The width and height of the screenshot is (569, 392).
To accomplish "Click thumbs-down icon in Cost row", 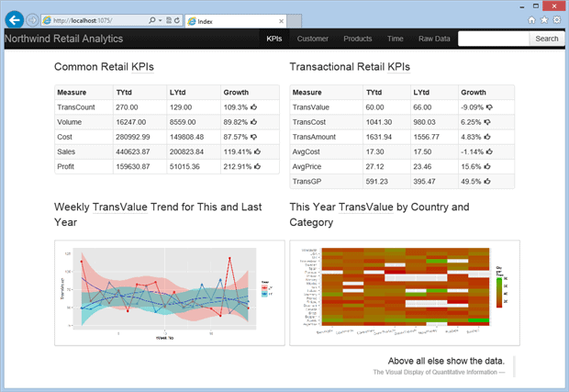I will pos(253,137).
